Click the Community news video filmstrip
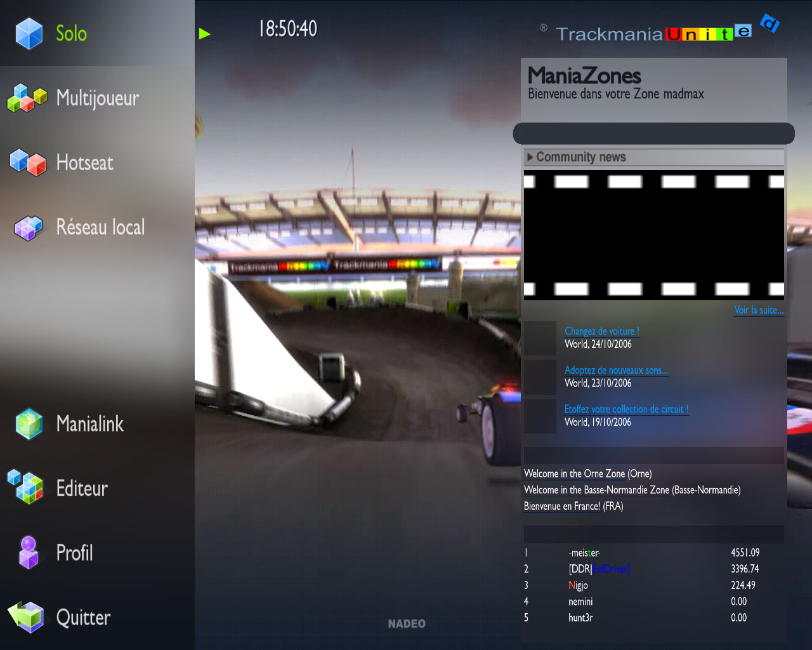Viewport: 812px width, 650px height. [x=654, y=235]
